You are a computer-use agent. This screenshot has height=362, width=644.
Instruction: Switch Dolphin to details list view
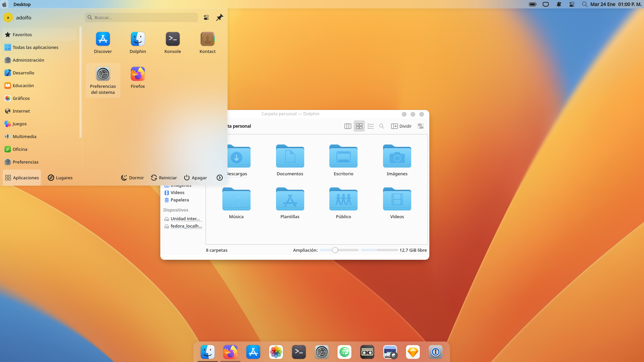point(371,126)
